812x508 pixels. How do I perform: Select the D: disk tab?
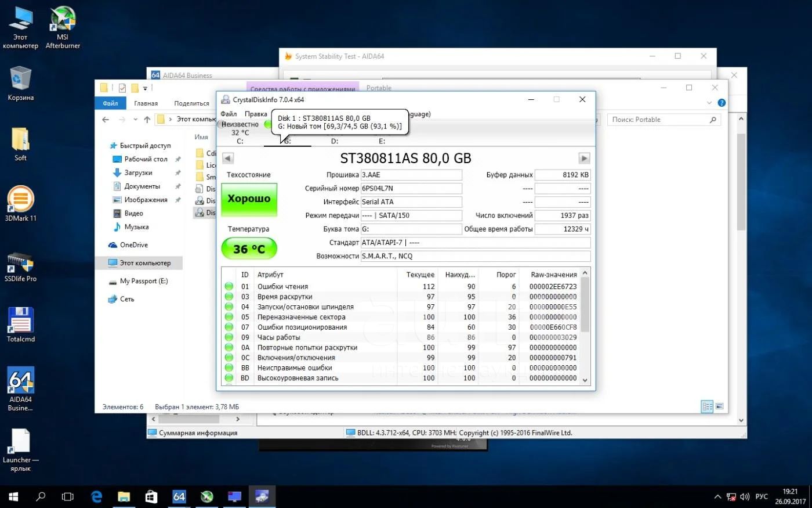(x=335, y=141)
